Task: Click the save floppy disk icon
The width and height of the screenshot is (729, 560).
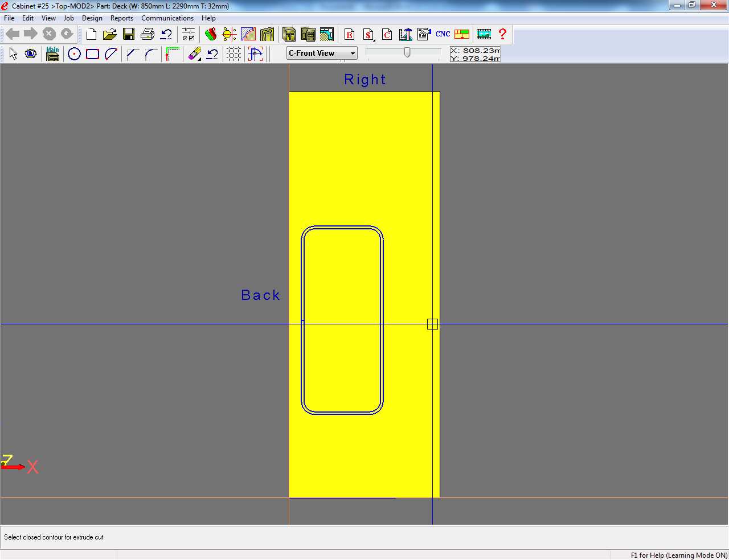Action: pos(129,34)
